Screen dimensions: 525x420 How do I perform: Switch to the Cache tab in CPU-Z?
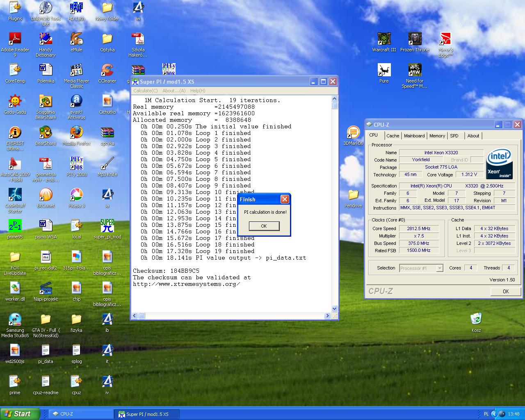click(393, 136)
